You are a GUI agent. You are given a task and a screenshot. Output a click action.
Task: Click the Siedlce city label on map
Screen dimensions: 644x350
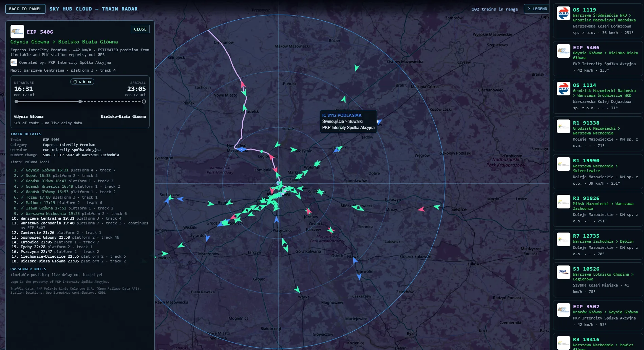[x=459, y=209]
